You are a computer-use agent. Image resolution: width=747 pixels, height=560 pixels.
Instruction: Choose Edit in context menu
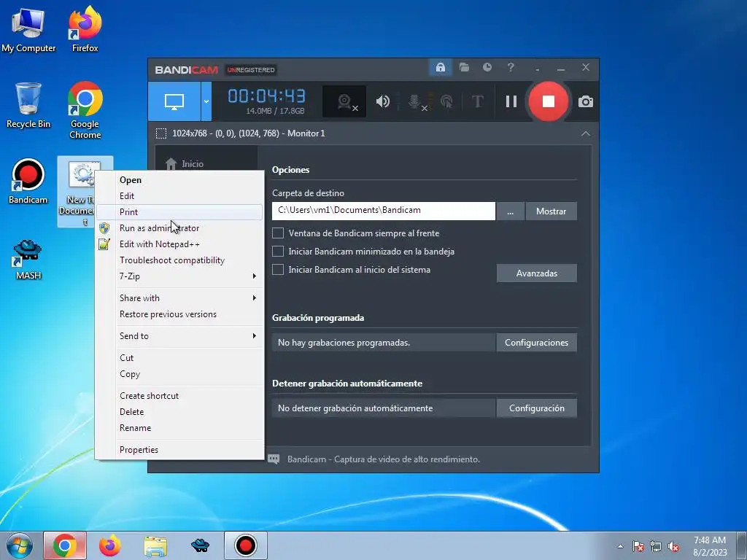click(x=179, y=196)
